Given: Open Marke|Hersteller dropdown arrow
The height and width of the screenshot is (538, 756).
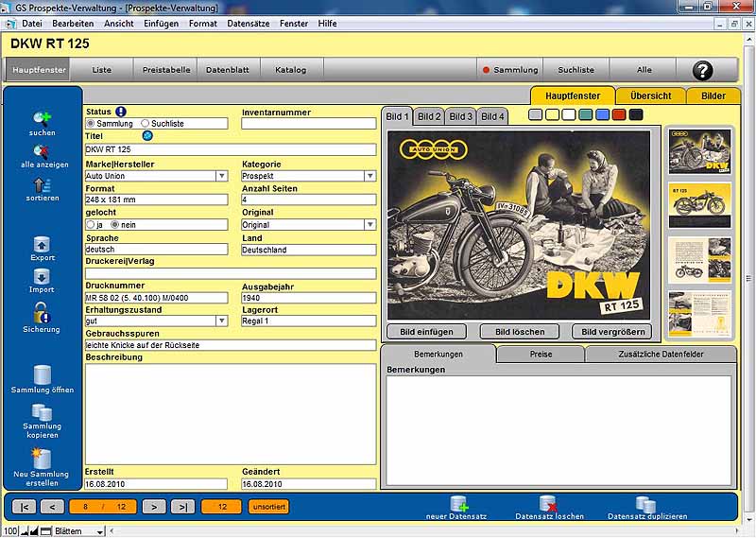Looking at the screenshot, I should click(x=222, y=176).
